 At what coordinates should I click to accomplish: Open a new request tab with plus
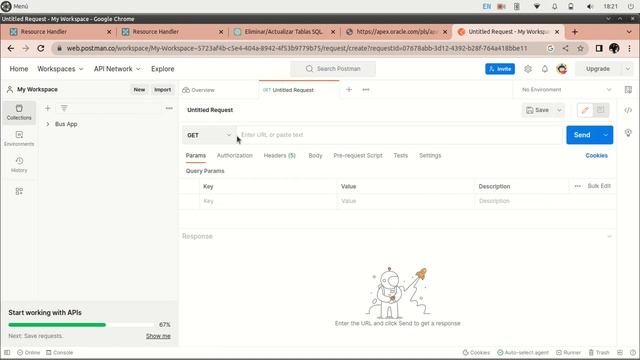coord(349,90)
